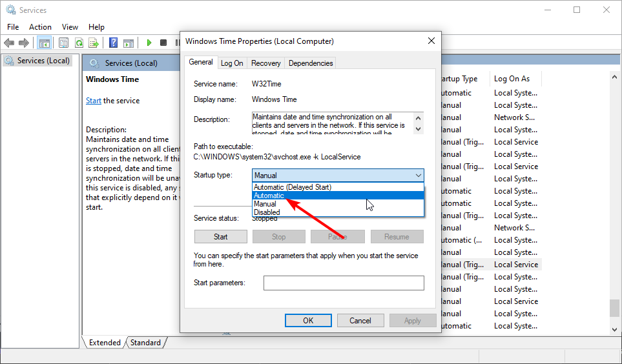Click the greyed Resume button
Screen dimensions: 622x364
(397, 237)
